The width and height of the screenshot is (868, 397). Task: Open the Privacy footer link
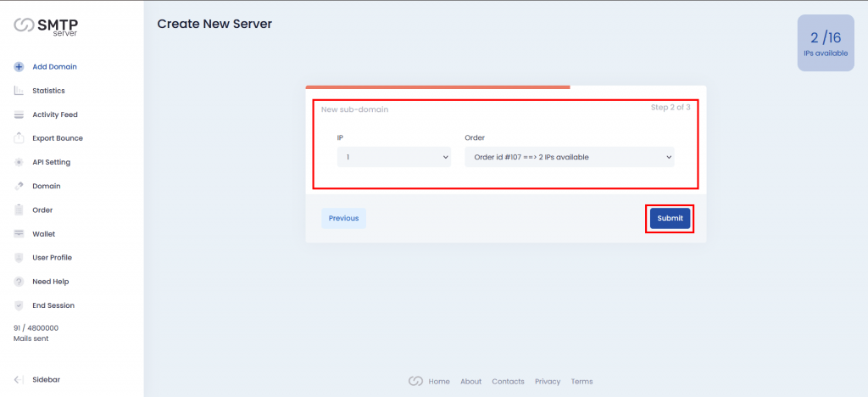coord(548,382)
